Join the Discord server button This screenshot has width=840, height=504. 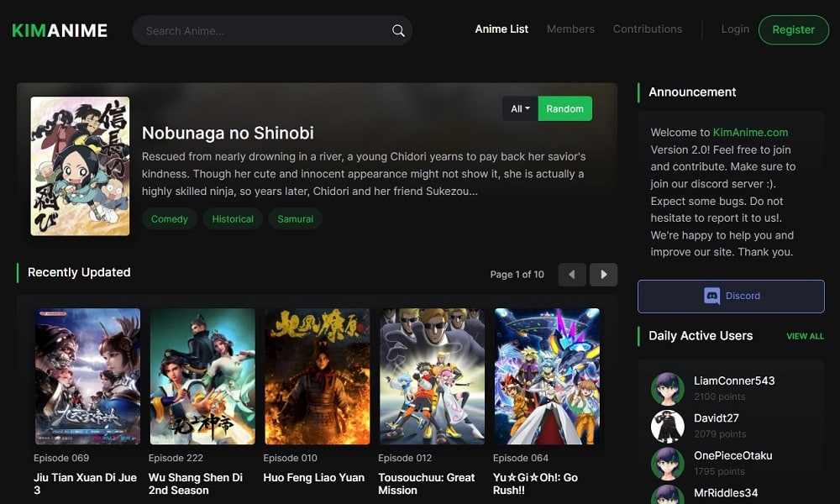731,297
